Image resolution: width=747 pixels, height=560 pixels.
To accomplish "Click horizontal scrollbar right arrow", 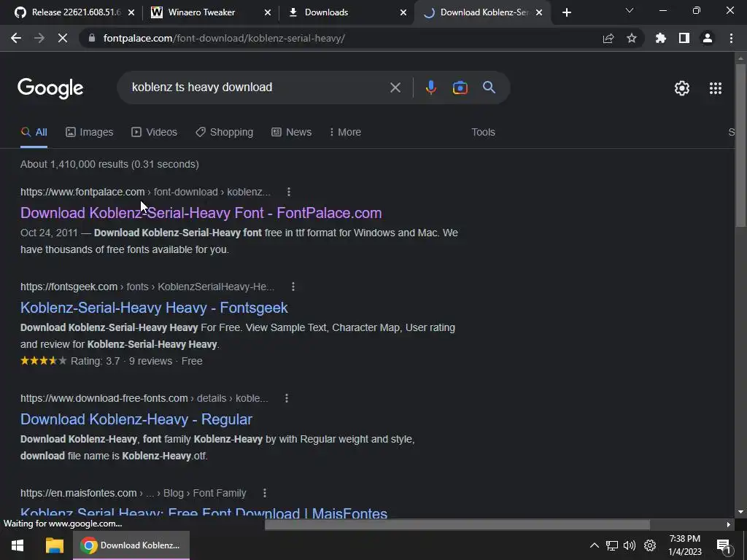I will click(x=729, y=524).
